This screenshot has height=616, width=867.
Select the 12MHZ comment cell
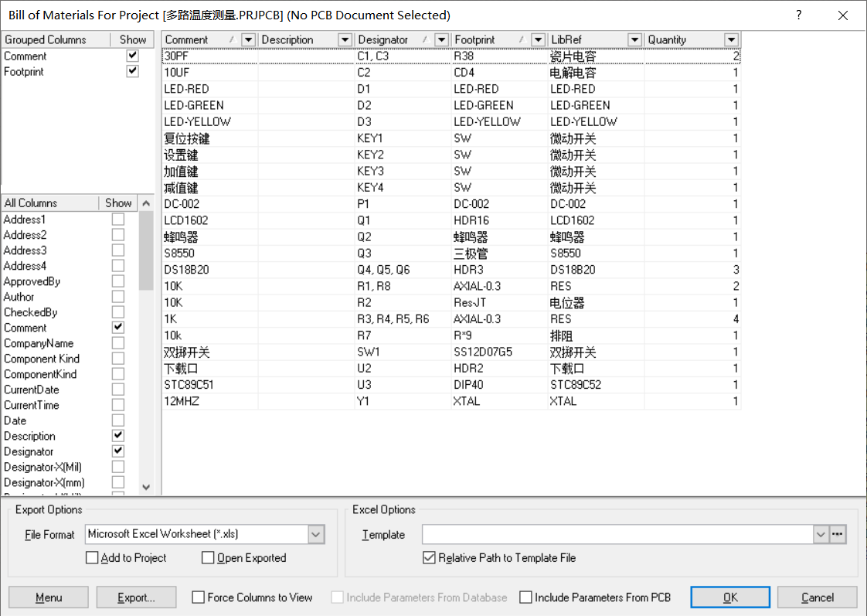209,401
